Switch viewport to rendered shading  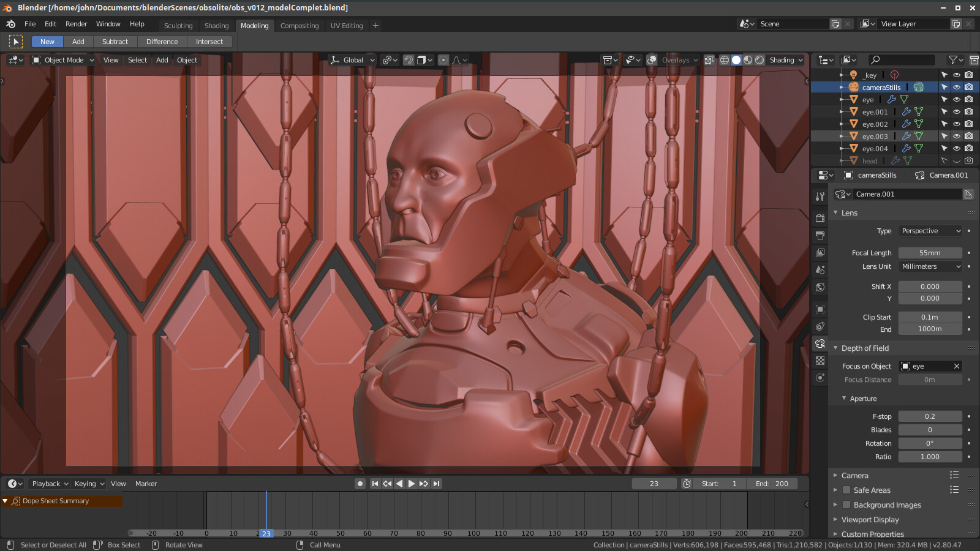tap(759, 60)
